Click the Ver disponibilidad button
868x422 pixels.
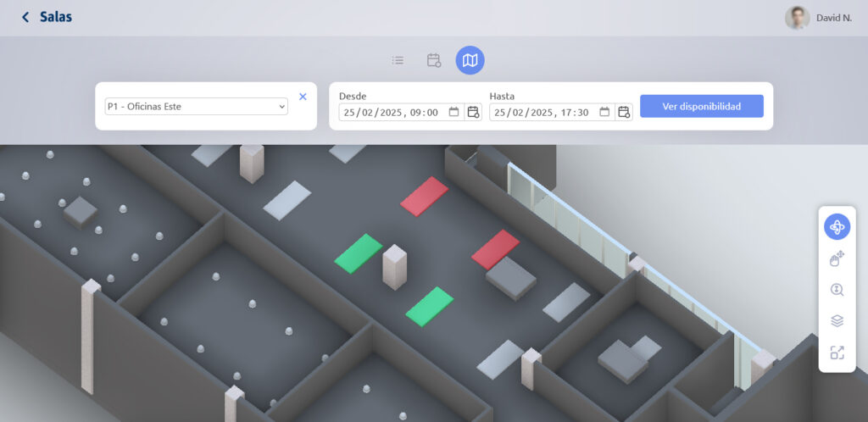tap(701, 106)
